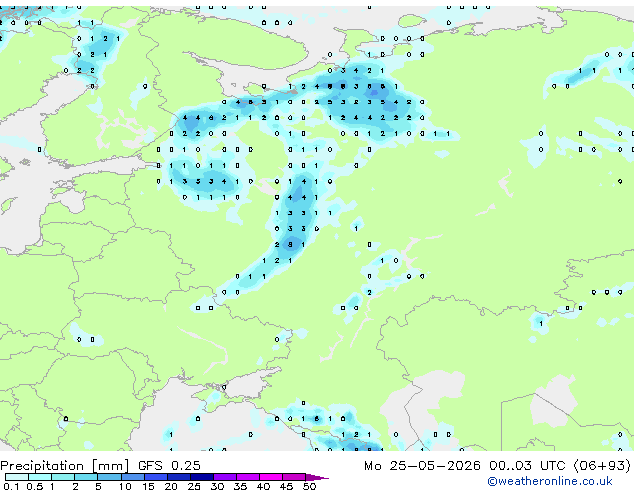
Task: Click the 'GFS 0.25' model label
Action: (x=169, y=466)
